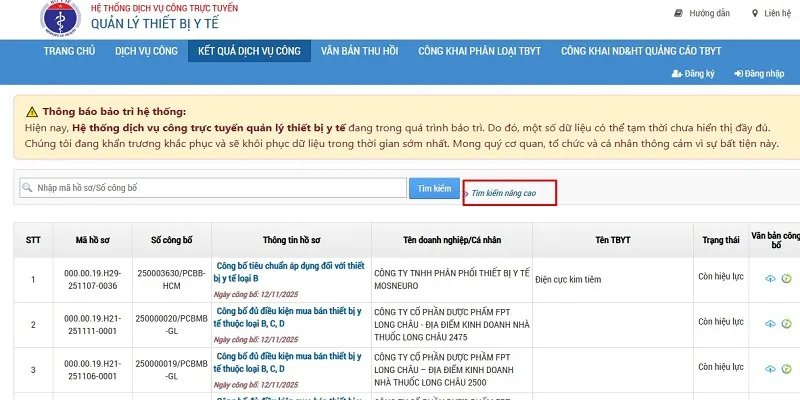Viewport: 800px width, 400px height.
Task: Open the declaration info link in row 2
Action: 288,317
